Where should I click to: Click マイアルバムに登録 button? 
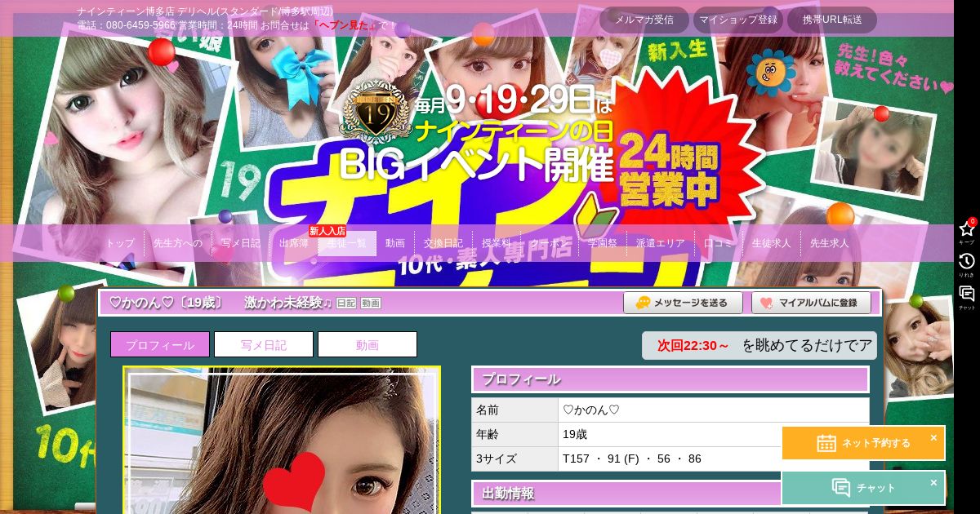click(x=811, y=303)
